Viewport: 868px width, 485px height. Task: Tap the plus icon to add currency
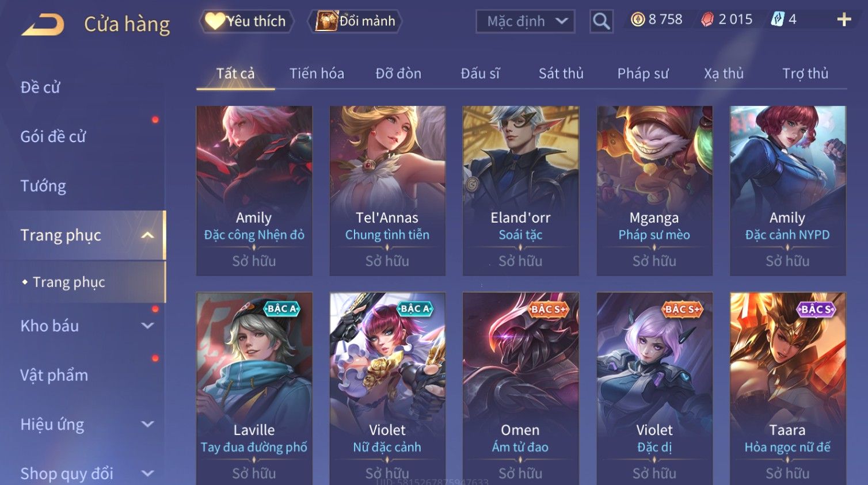[x=844, y=20]
